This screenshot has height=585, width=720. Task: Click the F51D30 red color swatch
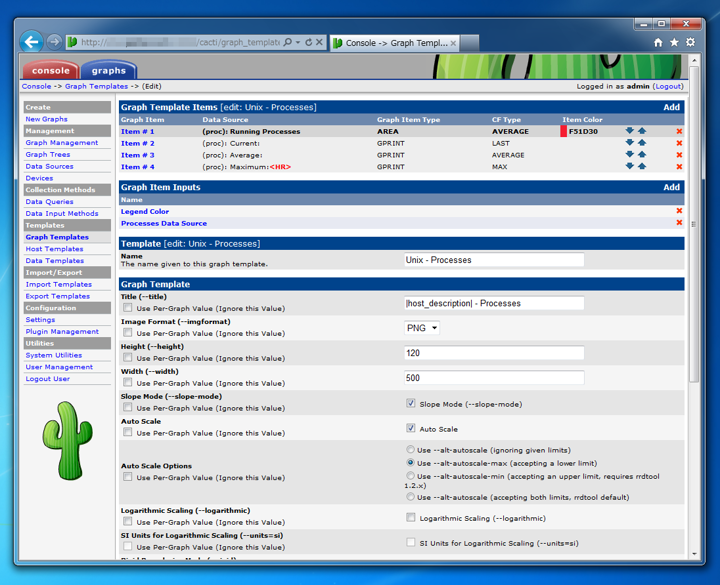tap(563, 131)
